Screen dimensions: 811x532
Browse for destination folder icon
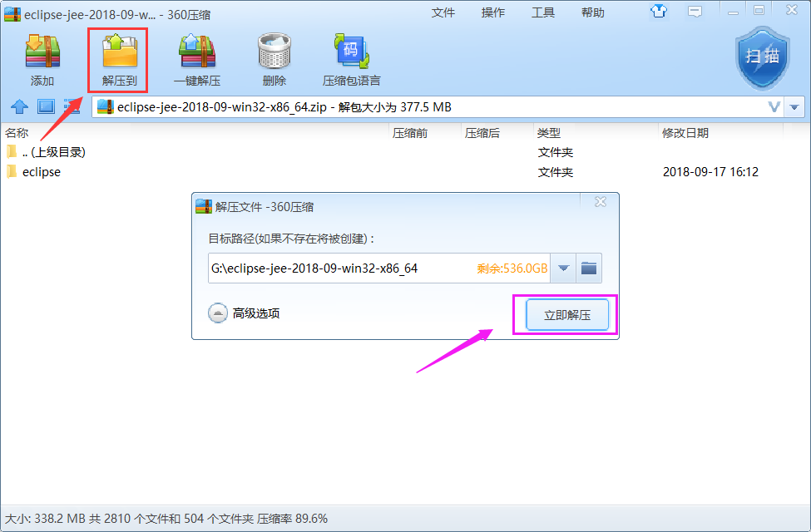[x=589, y=268]
